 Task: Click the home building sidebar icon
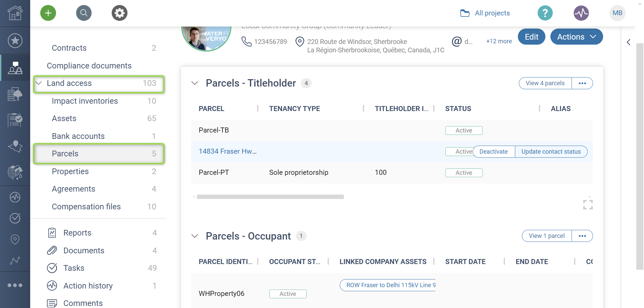pyautogui.click(x=15, y=13)
